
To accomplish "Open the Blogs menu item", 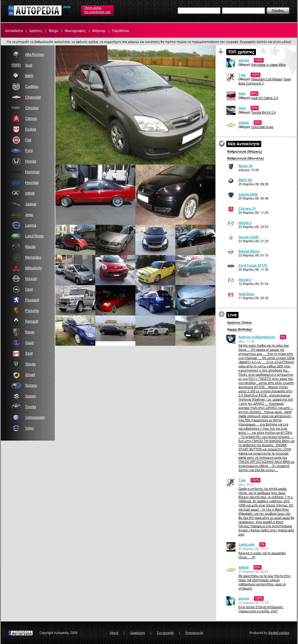I will pos(53,31).
